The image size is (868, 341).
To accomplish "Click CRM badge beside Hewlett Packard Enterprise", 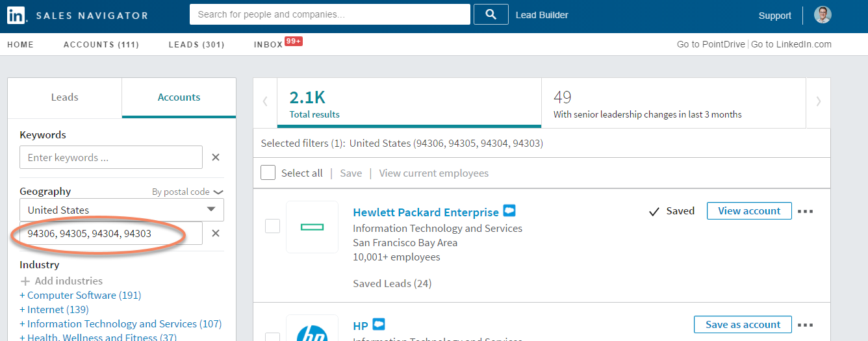I will [x=509, y=211].
